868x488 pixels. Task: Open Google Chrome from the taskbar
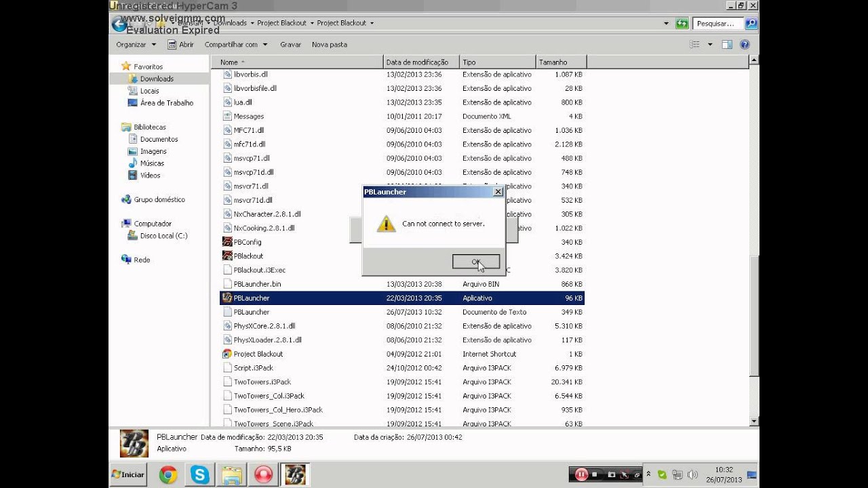168,474
